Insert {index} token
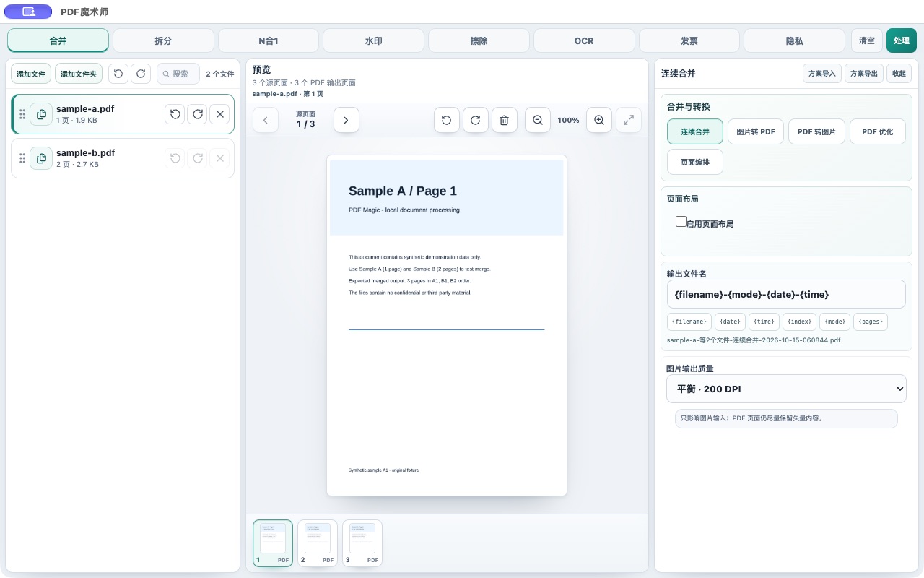This screenshot has height=578, width=924. click(801, 322)
